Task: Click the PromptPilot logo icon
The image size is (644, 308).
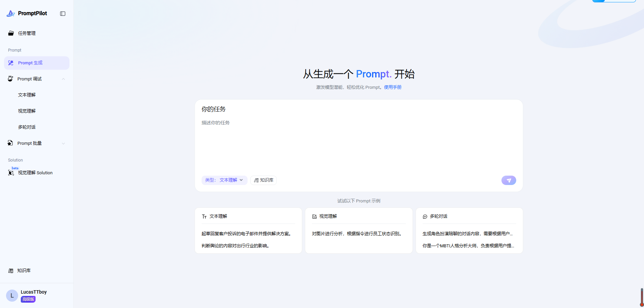Action: pyautogui.click(x=11, y=13)
